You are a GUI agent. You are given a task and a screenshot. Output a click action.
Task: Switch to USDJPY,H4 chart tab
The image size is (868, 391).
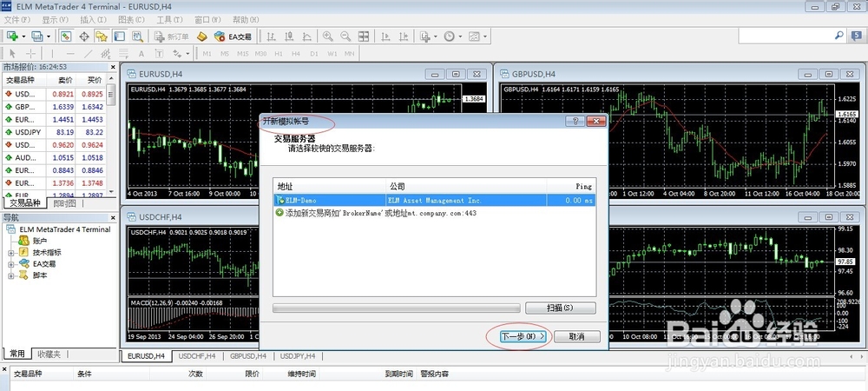tap(297, 356)
